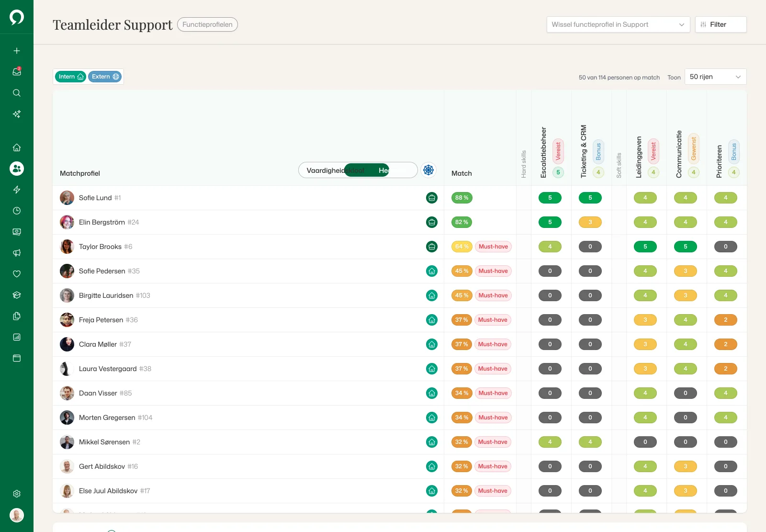This screenshot has height=532, width=766.
Task: Click the house icon in Daan Visser's row
Action: click(x=432, y=393)
